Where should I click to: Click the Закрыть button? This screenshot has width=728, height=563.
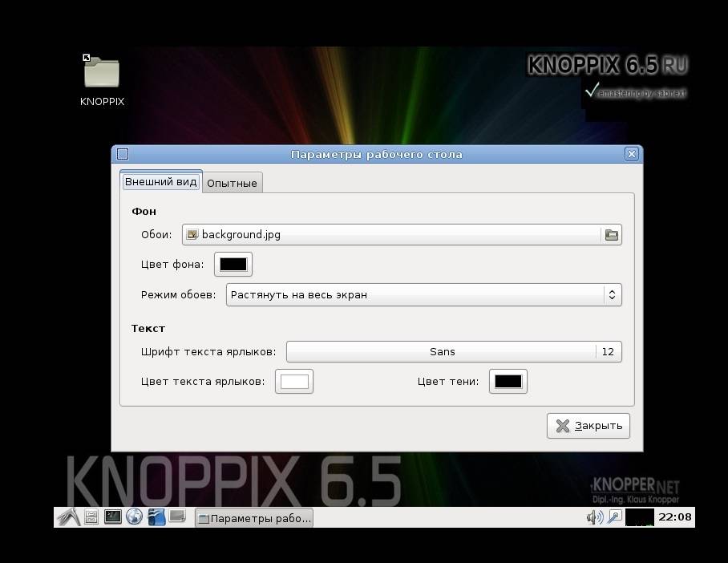click(588, 426)
